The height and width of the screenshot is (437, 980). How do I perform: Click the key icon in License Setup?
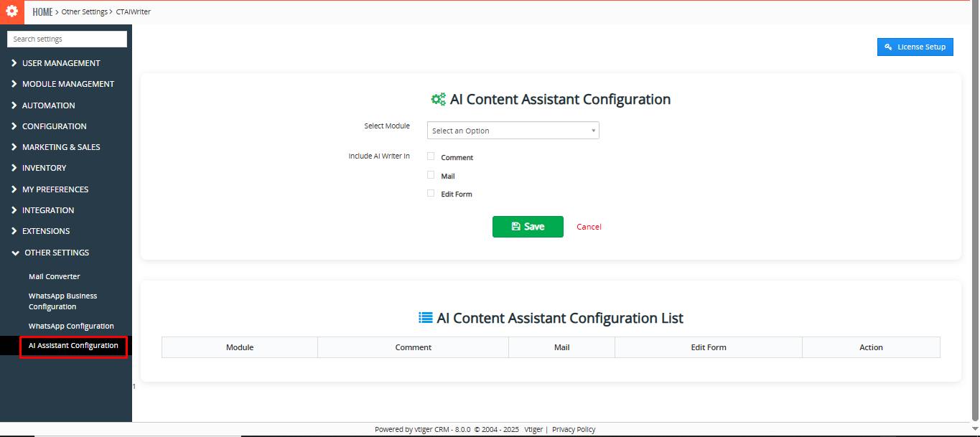point(888,47)
